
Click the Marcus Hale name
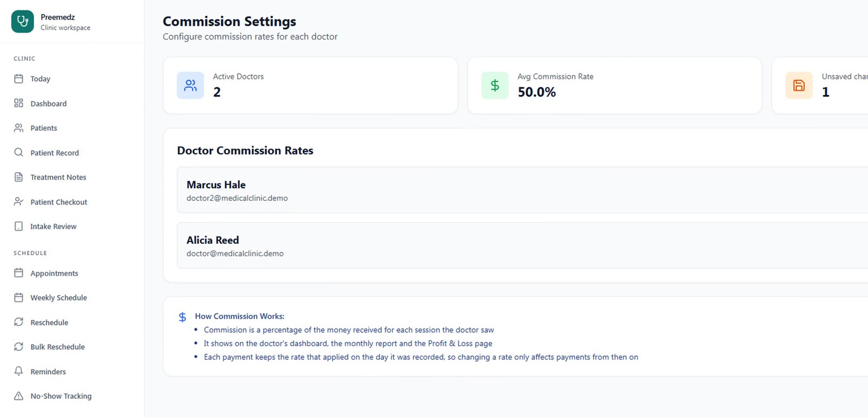pyautogui.click(x=216, y=185)
